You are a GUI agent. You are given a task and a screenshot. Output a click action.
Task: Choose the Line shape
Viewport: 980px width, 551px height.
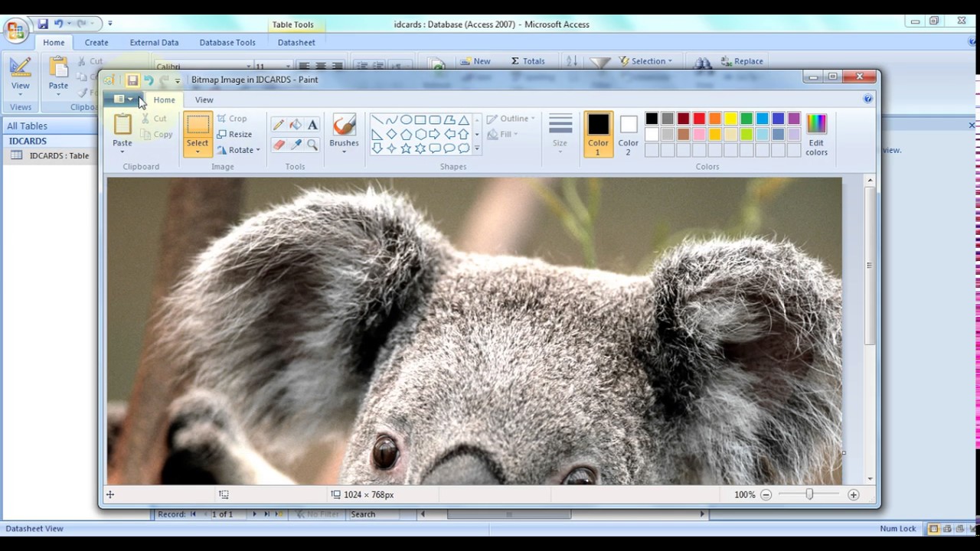(377, 120)
